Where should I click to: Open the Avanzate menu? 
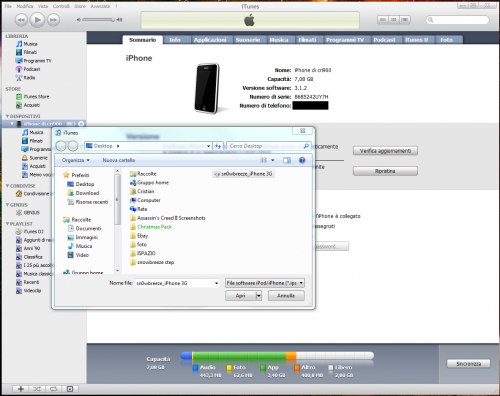pyautogui.click(x=100, y=6)
